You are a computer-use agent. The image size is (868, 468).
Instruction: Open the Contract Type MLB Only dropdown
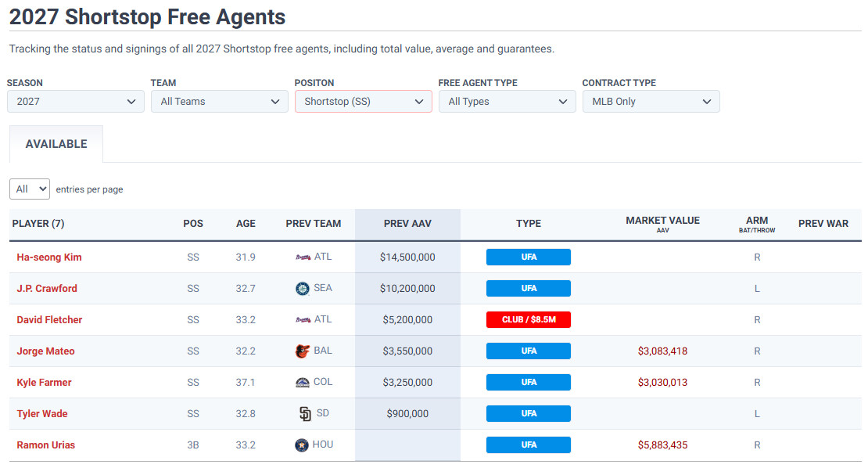(x=651, y=102)
